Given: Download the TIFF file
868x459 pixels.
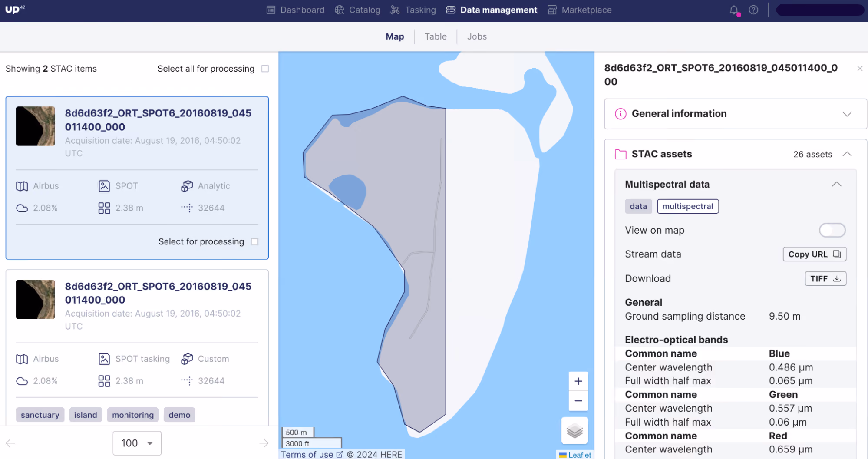Looking at the screenshot, I should click(x=825, y=279).
